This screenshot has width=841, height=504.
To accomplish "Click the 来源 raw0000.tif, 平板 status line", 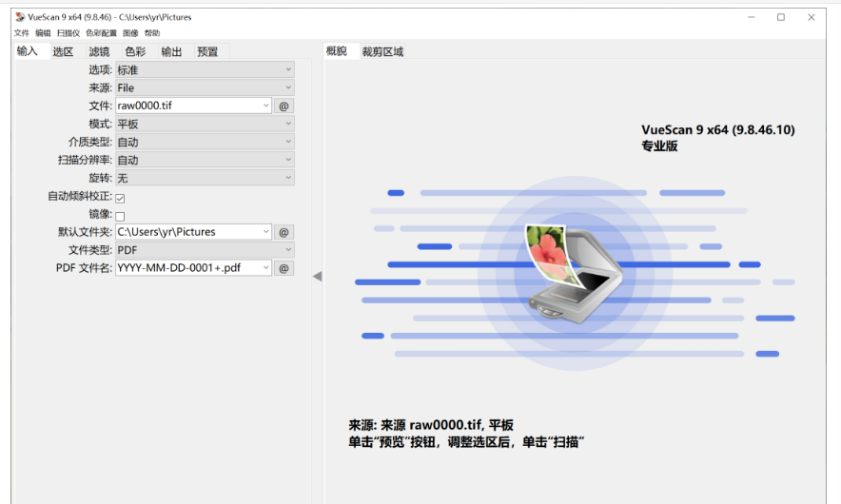I will tap(431, 425).
